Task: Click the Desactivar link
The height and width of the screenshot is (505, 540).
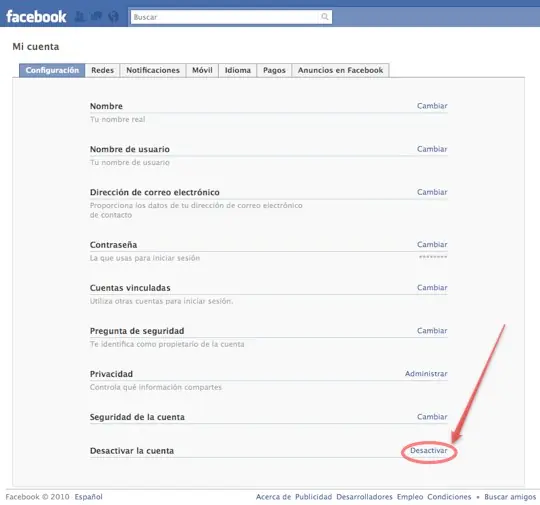Action: [429, 451]
